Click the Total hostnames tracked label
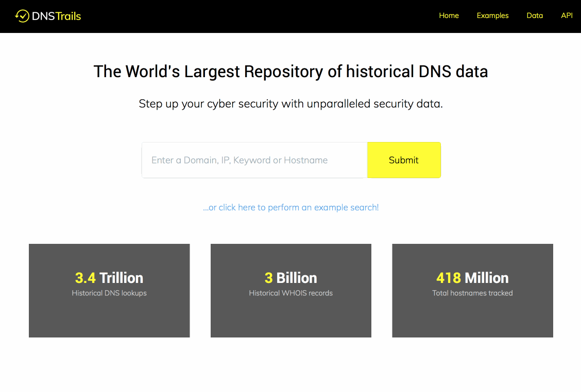Image resolution: width=581 pixels, height=392 pixels. click(x=472, y=293)
